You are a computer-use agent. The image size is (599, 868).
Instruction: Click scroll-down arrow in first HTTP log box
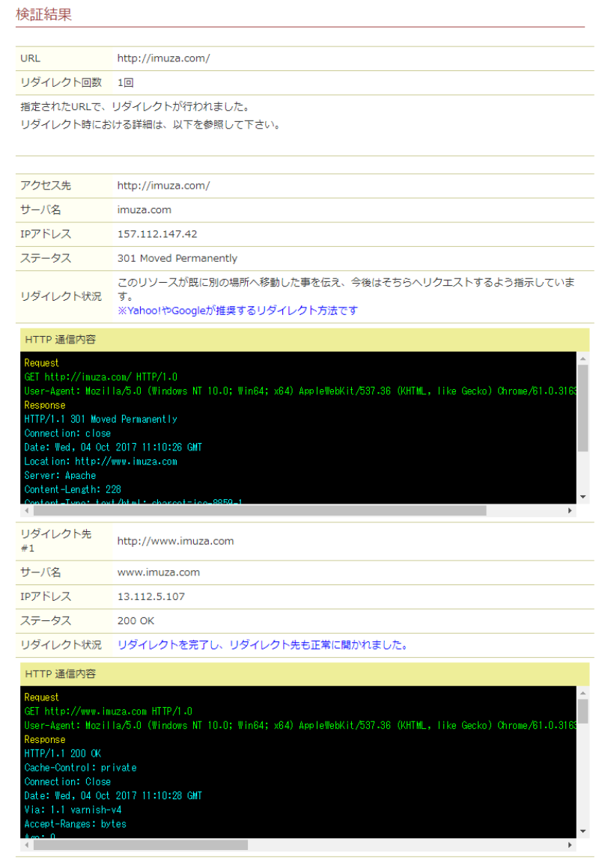pyautogui.click(x=583, y=497)
